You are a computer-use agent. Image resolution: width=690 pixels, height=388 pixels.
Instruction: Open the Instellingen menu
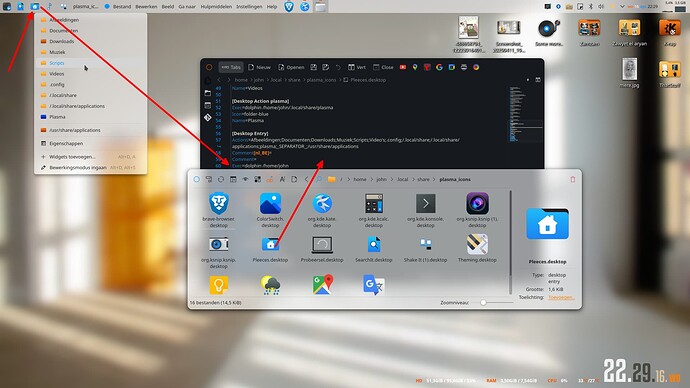click(x=249, y=7)
